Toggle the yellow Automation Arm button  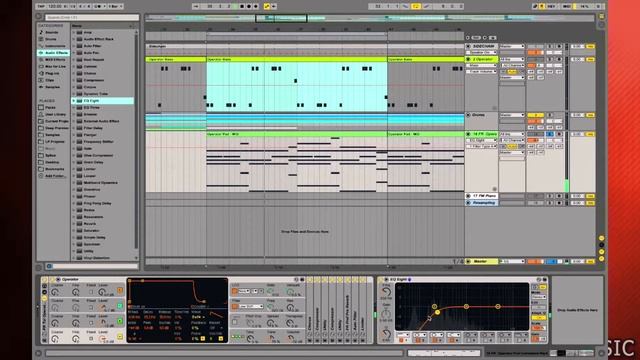tap(267, 7)
